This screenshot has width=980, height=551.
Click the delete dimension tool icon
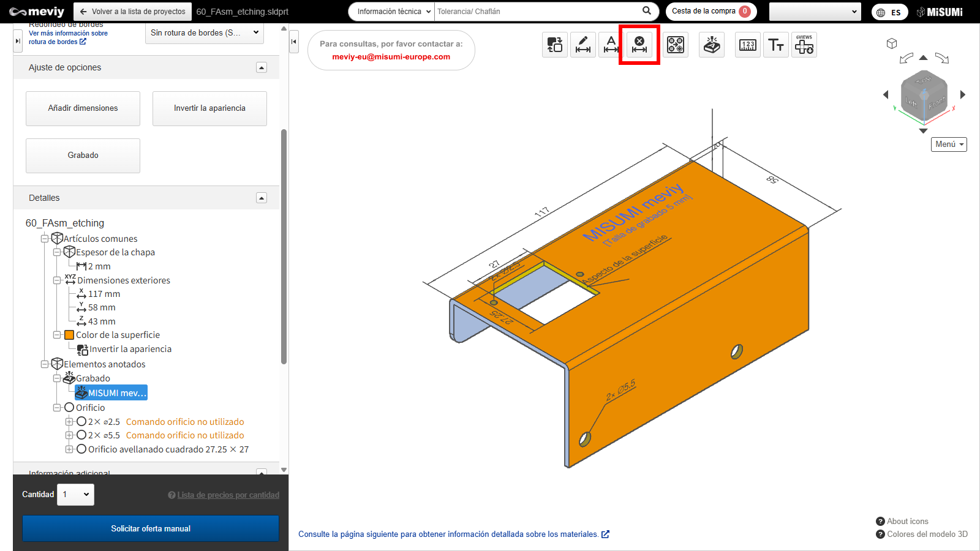pyautogui.click(x=639, y=45)
